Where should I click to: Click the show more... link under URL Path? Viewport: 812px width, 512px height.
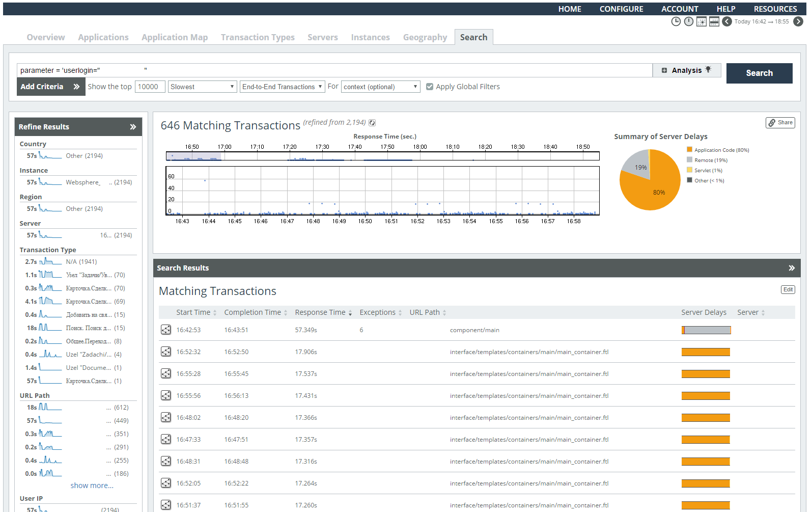coord(92,486)
